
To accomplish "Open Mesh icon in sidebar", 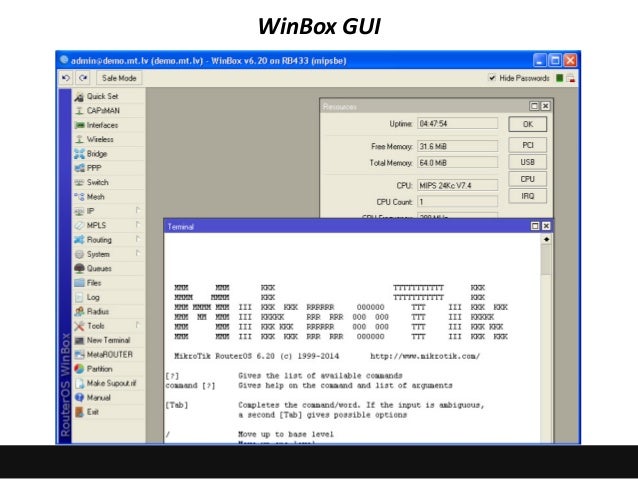I will click(79, 197).
